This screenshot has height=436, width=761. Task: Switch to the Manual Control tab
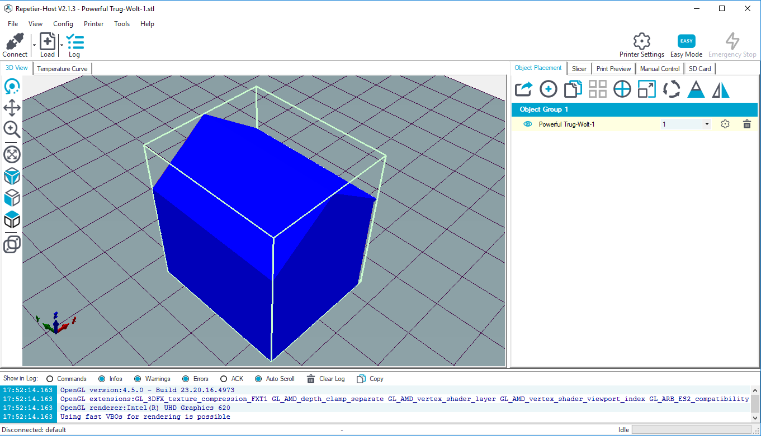pyautogui.click(x=660, y=68)
